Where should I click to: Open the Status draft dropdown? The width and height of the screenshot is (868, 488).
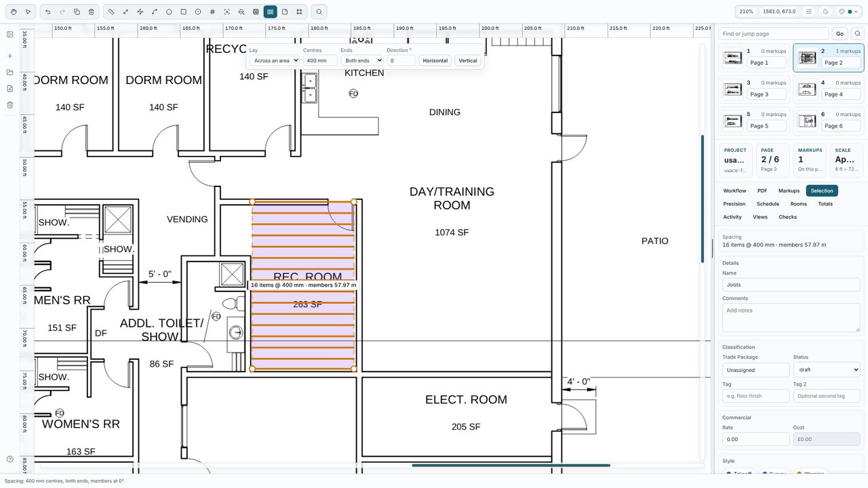coord(827,370)
